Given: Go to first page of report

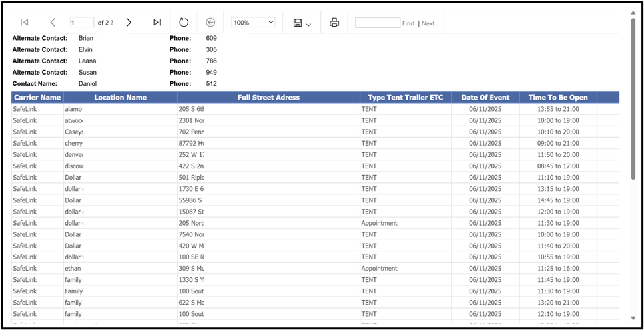Looking at the screenshot, I should tap(25, 23).
